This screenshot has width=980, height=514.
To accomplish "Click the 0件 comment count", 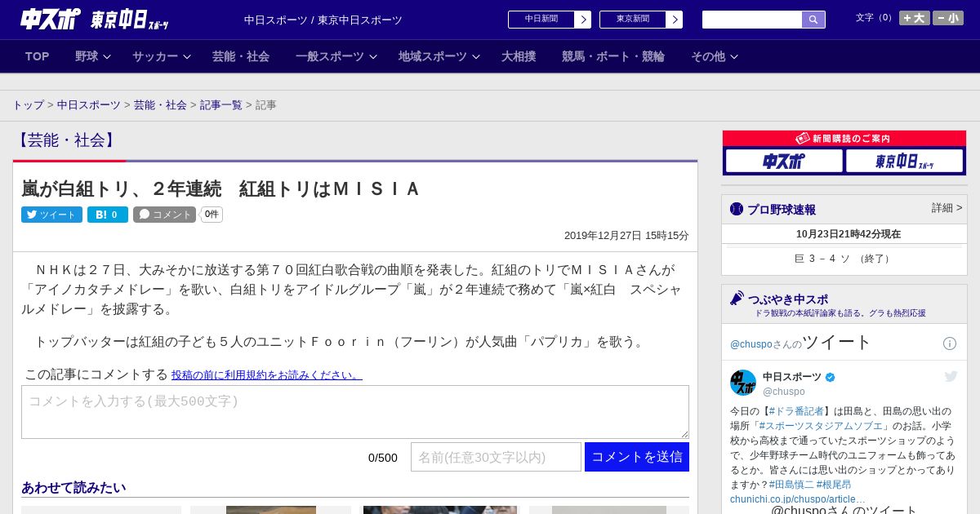I will [x=212, y=215].
